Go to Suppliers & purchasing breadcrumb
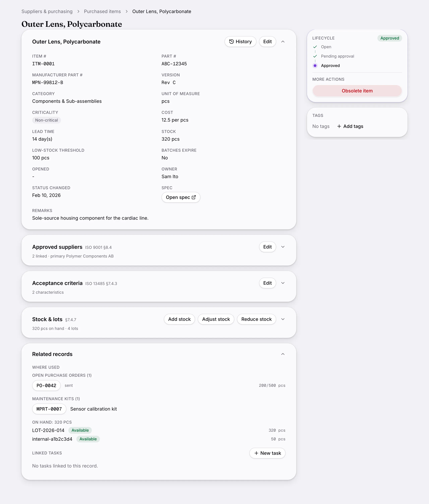 [x=47, y=11]
